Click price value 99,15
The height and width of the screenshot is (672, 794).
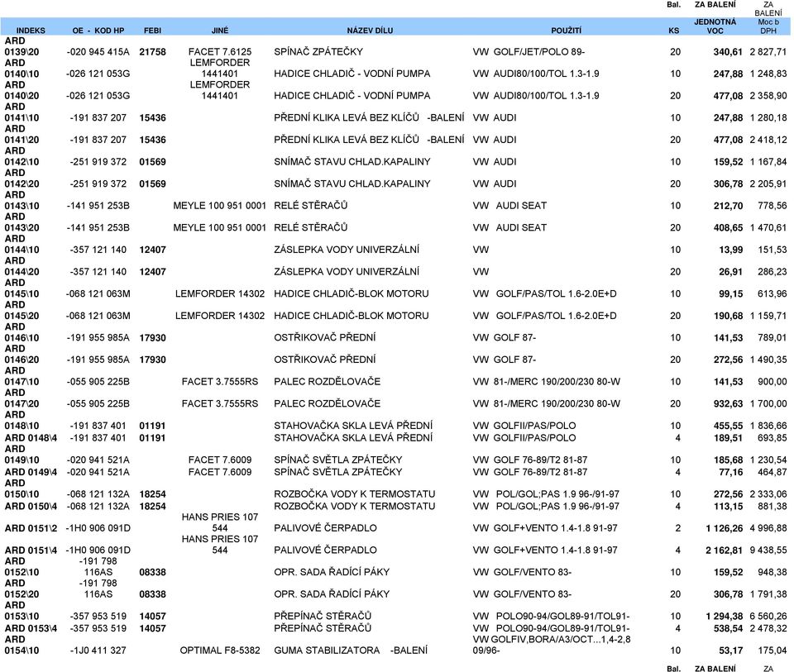730,293
